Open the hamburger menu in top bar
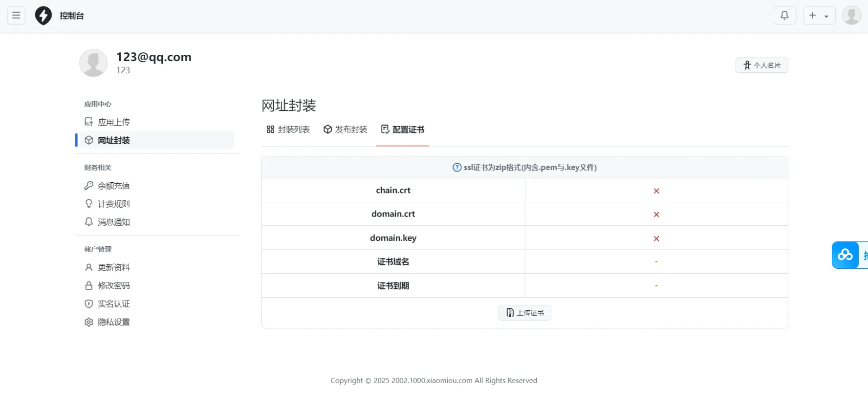This screenshot has height=409, width=868. 16,16
